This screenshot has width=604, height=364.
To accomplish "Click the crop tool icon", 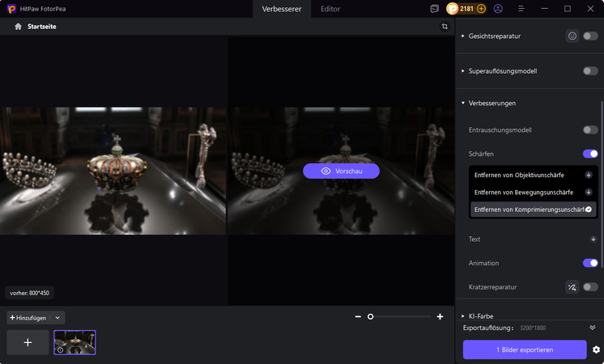I will coord(444,27).
